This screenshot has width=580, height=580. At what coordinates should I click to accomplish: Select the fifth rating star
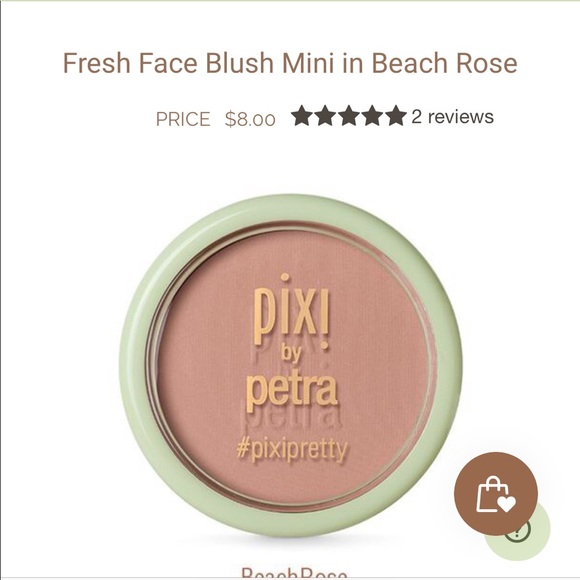395,115
